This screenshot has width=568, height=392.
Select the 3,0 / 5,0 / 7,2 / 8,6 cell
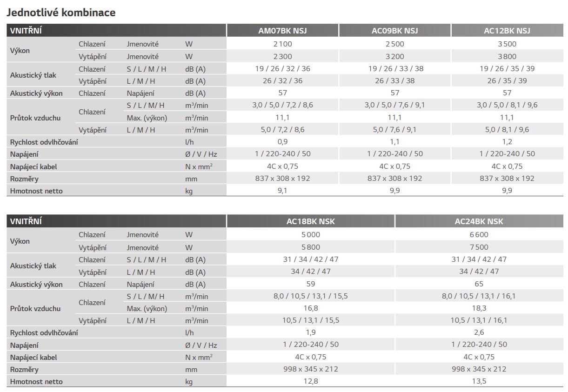(282, 105)
